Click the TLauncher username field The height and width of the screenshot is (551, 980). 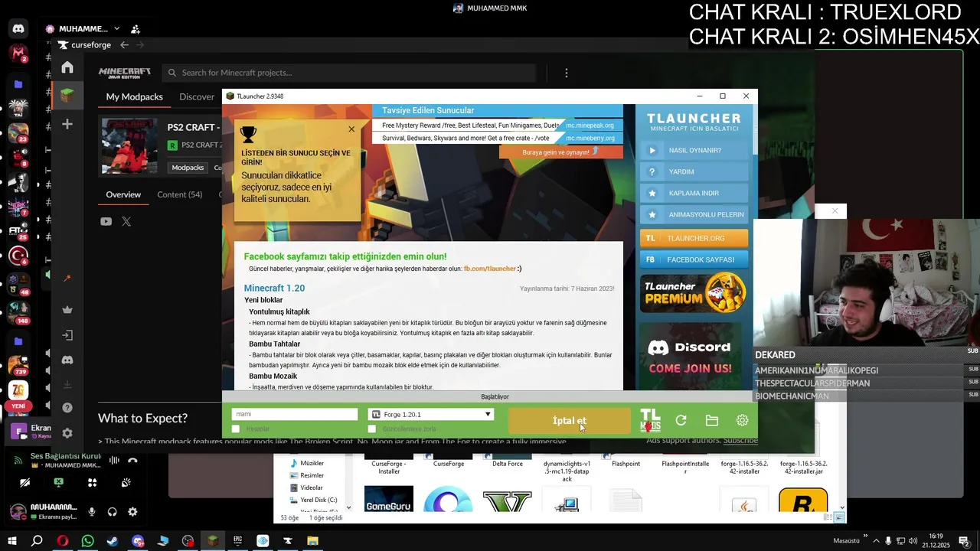click(x=295, y=414)
